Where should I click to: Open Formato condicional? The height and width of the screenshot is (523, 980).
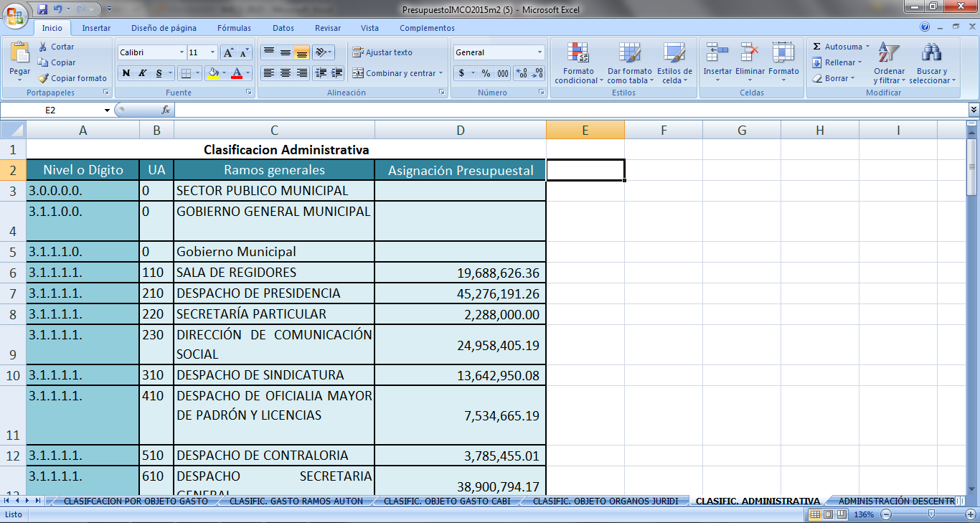578,63
